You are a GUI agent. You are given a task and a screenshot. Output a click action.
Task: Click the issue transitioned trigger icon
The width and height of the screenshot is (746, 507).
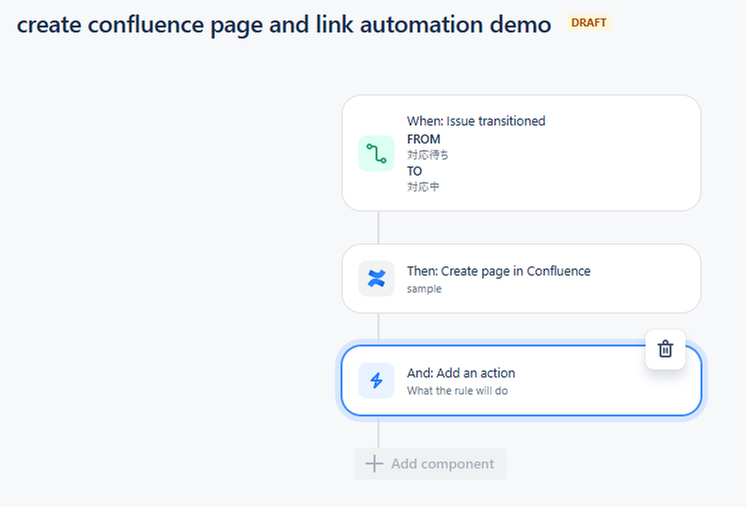[376, 154]
